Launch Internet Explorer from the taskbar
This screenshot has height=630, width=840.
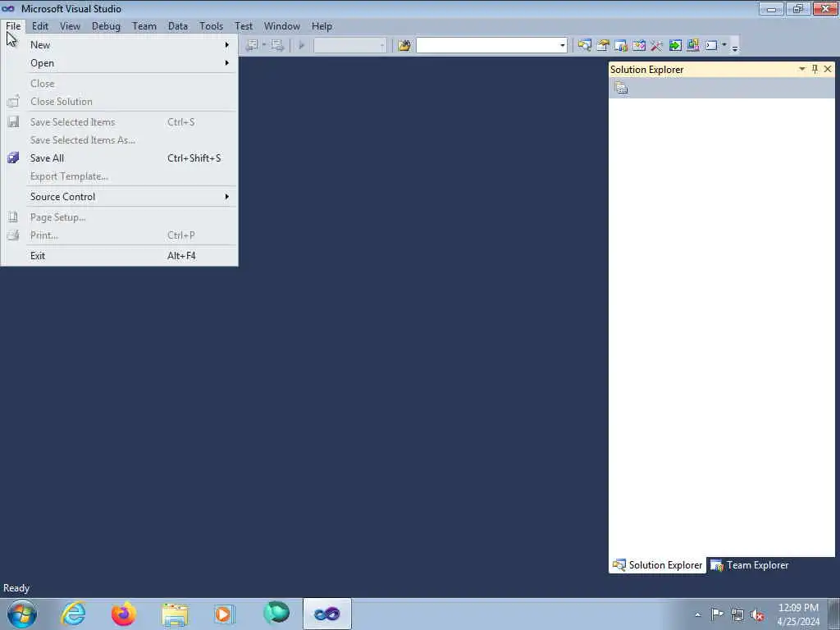pos(73,614)
